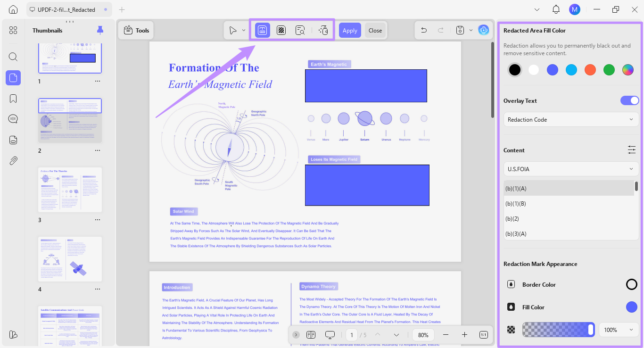This screenshot has width=644, height=348.
Task: Select the page 3 thumbnail
Action: 70,190
